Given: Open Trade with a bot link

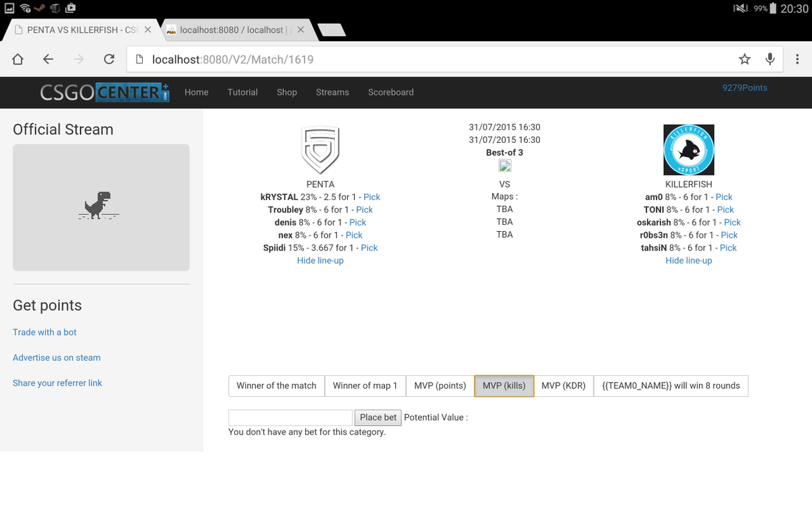Looking at the screenshot, I should [x=45, y=332].
